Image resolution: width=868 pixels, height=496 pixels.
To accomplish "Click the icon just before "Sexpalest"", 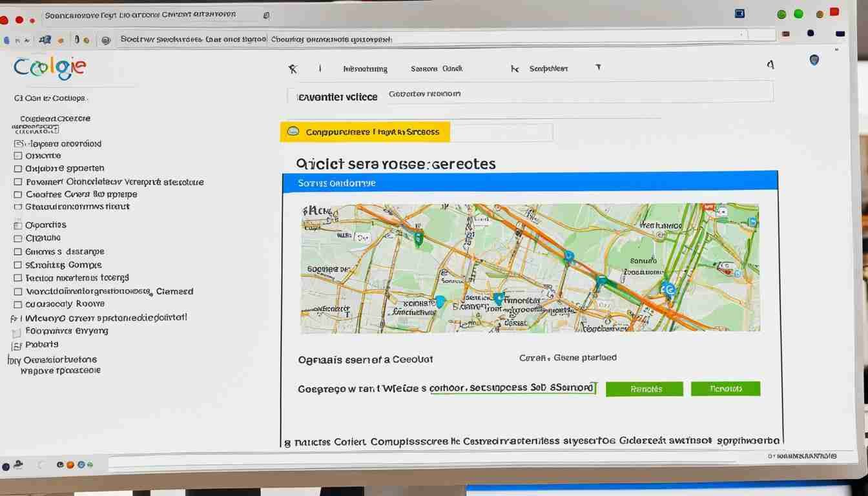I will [515, 68].
